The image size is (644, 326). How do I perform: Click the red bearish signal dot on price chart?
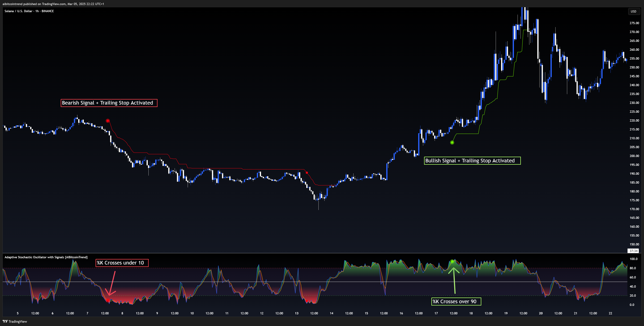tap(108, 121)
